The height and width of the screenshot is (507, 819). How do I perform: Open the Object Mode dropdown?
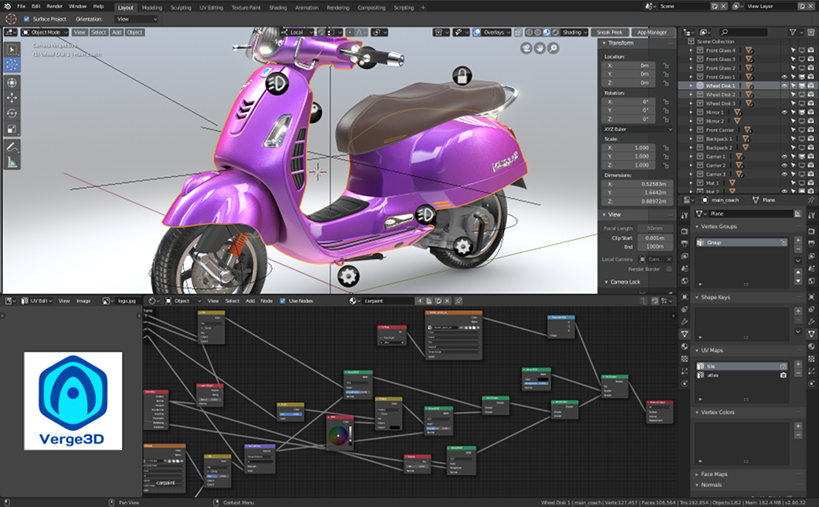click(x=44, y=32)
